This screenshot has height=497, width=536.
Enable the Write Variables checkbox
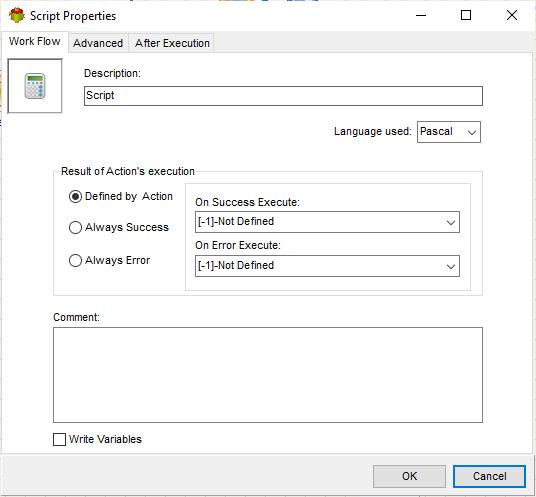[x=59, y=440]
